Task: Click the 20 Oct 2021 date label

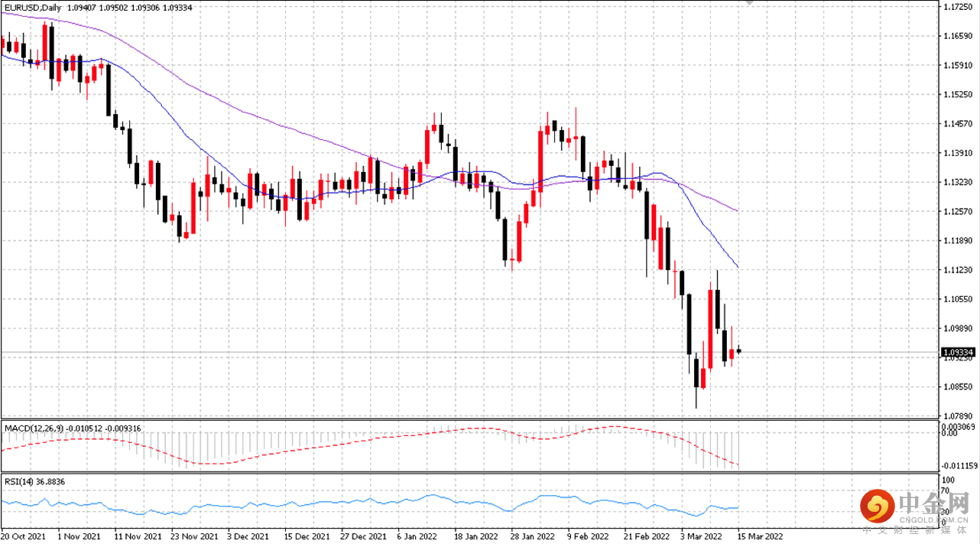Action: pos(22,537)
